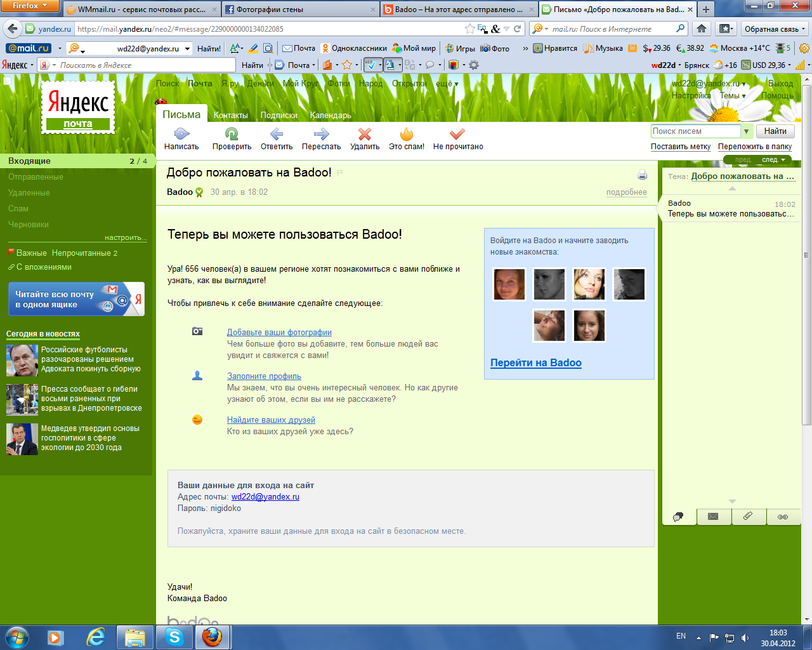Click the Удалить red cross icon
Screen dimensions: 812x650
(365, 133)
